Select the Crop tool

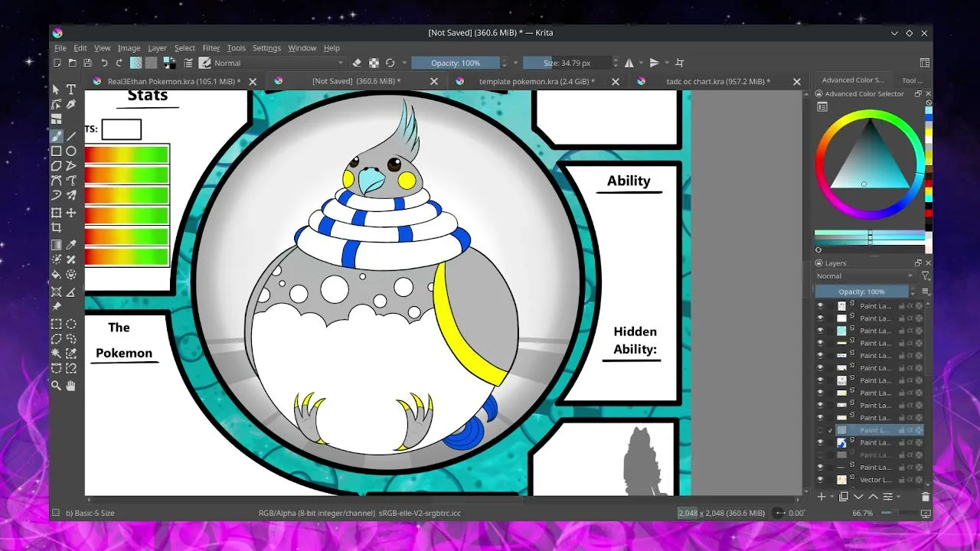(x=56, y=227)
